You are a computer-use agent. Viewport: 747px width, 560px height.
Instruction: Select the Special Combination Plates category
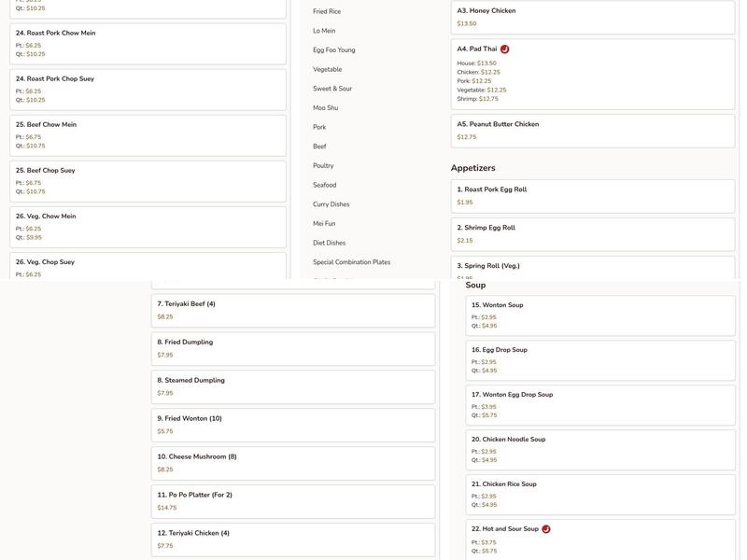point(352,262)
